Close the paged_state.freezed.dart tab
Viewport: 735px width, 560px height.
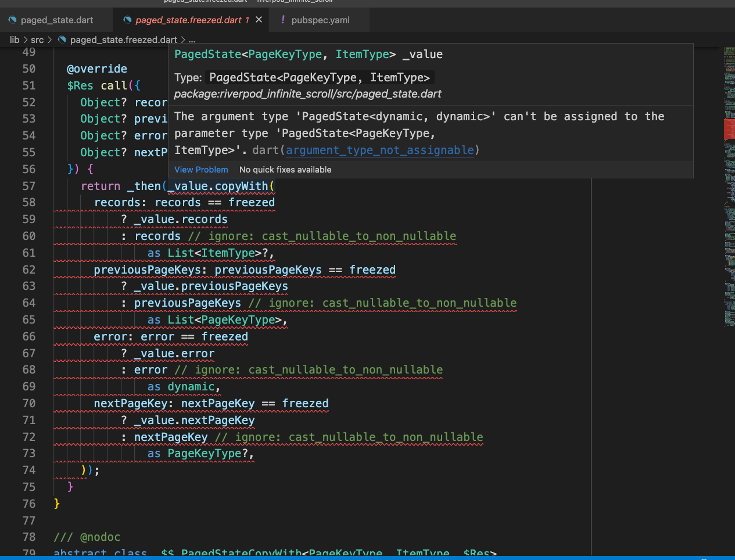point(259,19)
